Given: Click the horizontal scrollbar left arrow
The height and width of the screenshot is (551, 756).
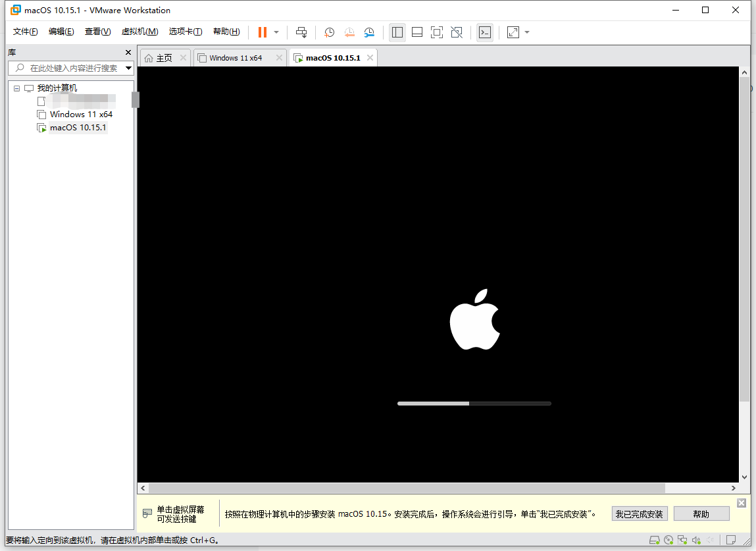Looking at the screenshot, I should click(143, 488).
